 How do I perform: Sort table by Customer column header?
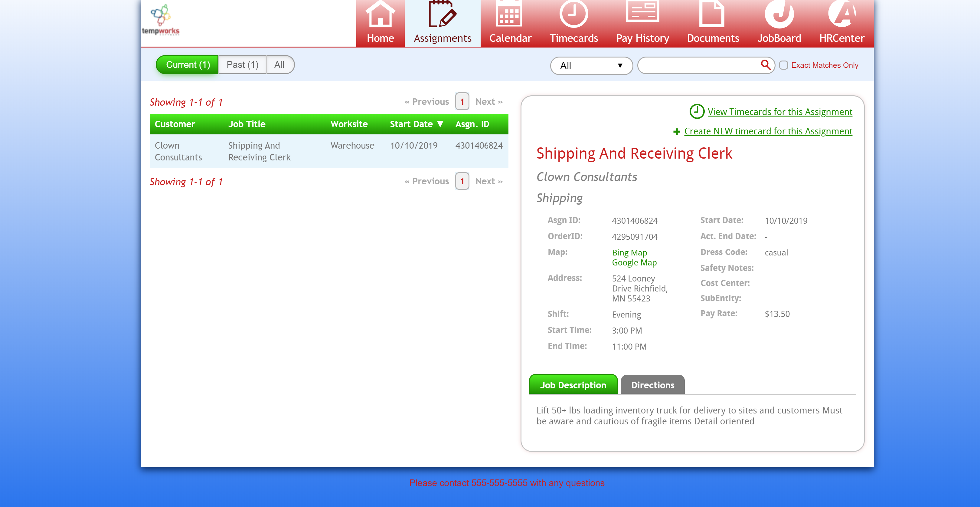tap(175, 124)
